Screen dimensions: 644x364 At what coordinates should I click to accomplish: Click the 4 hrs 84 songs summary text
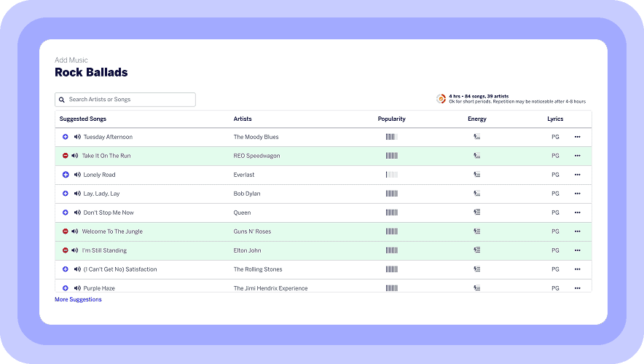pyautogui.click(x=479, y=96)
